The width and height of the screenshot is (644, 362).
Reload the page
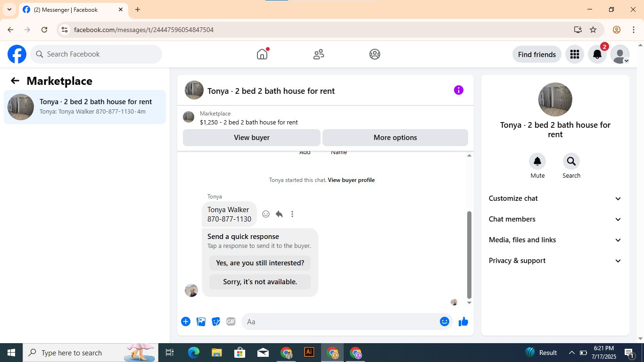[x=44, y=30]
